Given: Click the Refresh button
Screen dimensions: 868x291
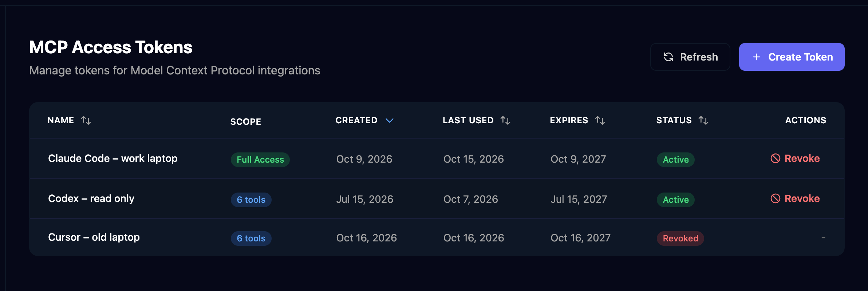Looking at the screenshot, I should pos(690,57).
